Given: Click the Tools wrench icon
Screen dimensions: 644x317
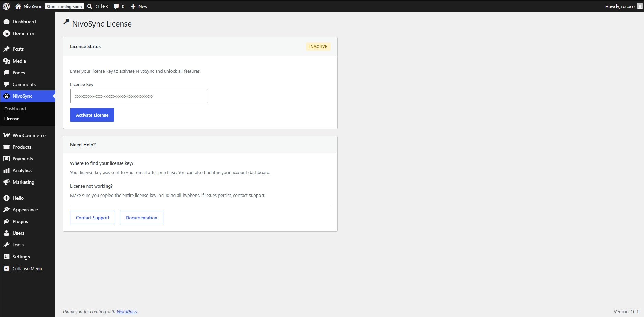Looking at the screenshot, I should click(x=7, y=245).
